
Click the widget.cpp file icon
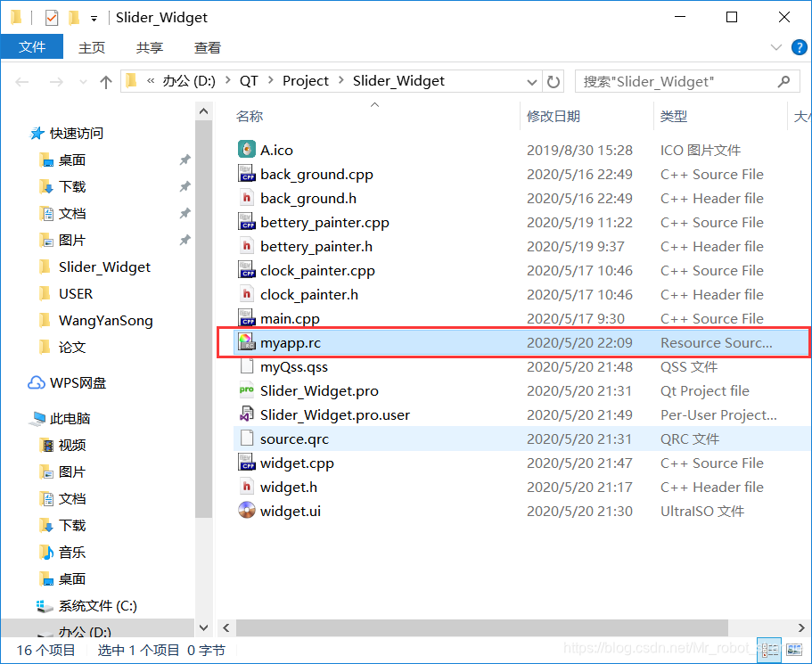[x=247, y=463]
